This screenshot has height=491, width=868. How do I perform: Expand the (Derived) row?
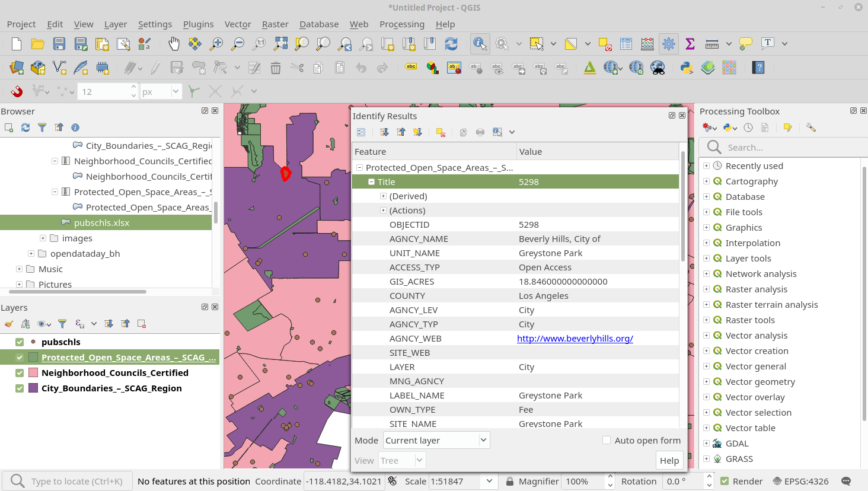click(383, 196)
